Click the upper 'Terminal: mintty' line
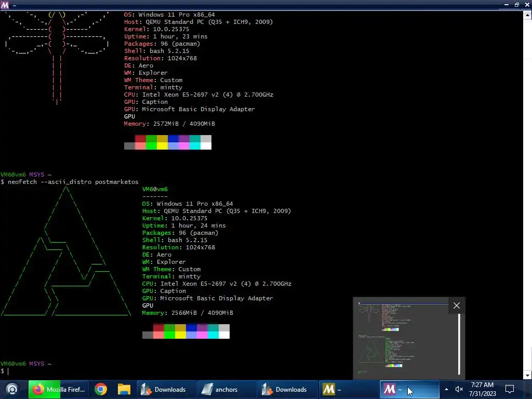532x399 pixels. [x=153, y=87]
